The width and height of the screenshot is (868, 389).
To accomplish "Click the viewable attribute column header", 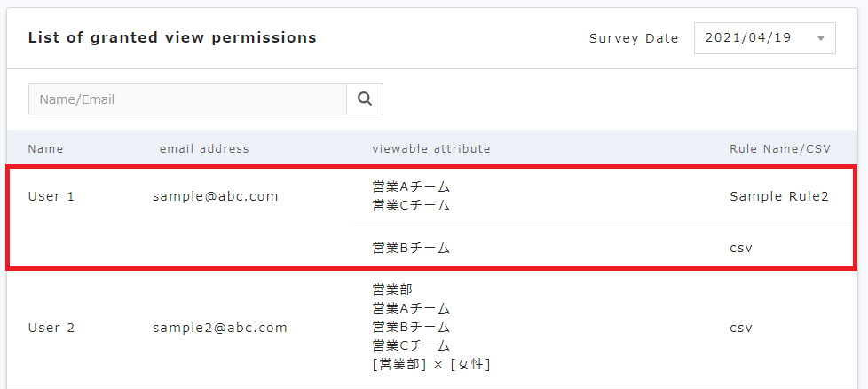I will 431,148.
